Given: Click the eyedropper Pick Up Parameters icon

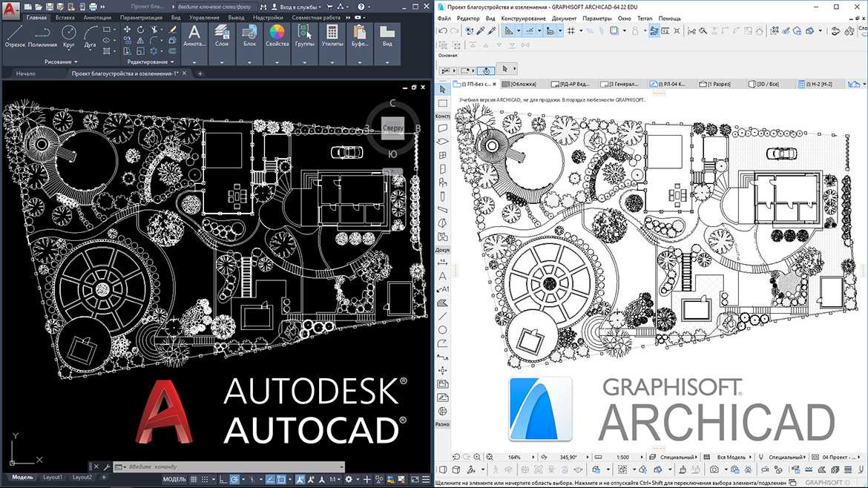Looking at the screenshot, I should point(481,31).
